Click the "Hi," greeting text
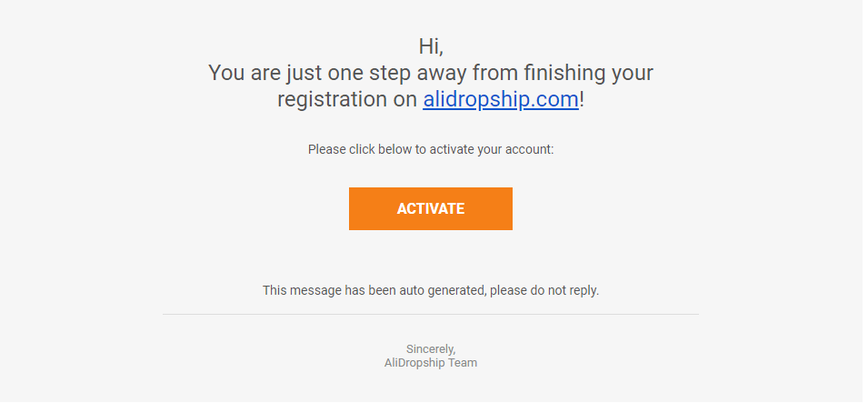Image resolution: width=868 pixels, height=403 pixels. click(x=430, y=45)
